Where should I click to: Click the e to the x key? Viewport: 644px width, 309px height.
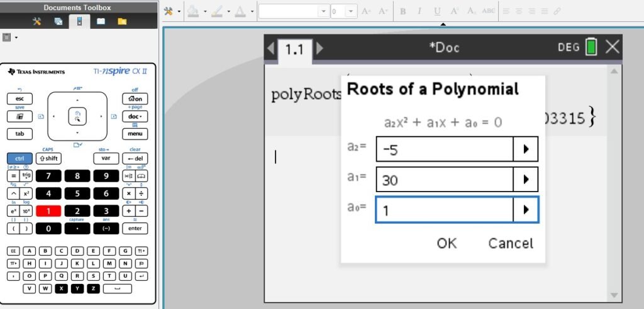click(13, 211)
